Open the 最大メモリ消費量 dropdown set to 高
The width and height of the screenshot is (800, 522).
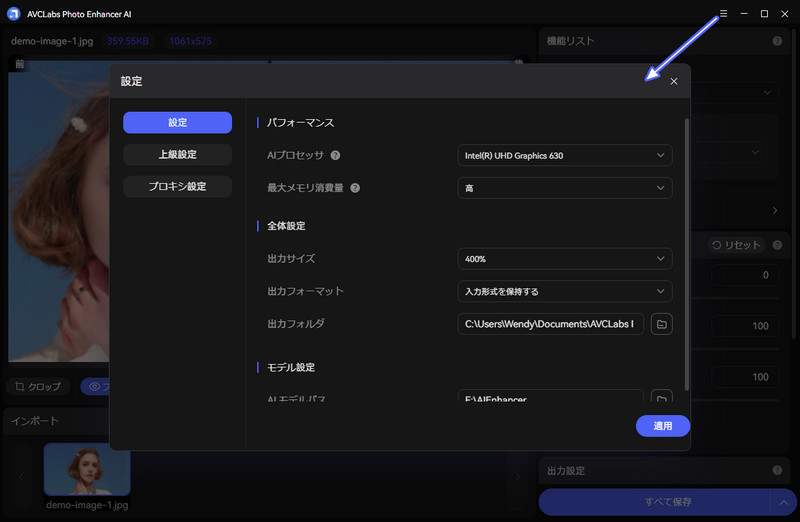[565, 188]
